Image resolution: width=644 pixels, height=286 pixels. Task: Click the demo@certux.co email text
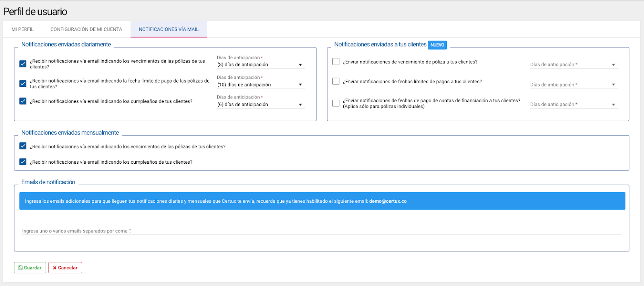[x=388, y=201]
